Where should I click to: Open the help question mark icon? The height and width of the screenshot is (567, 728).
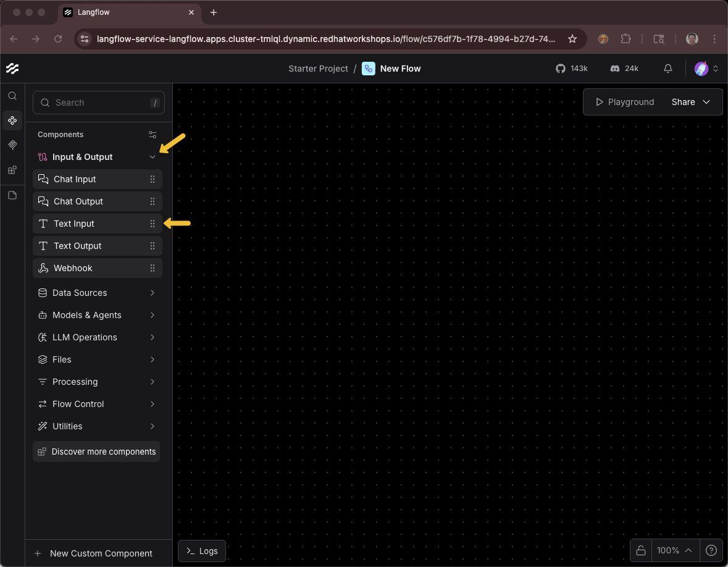click(710, 550)
